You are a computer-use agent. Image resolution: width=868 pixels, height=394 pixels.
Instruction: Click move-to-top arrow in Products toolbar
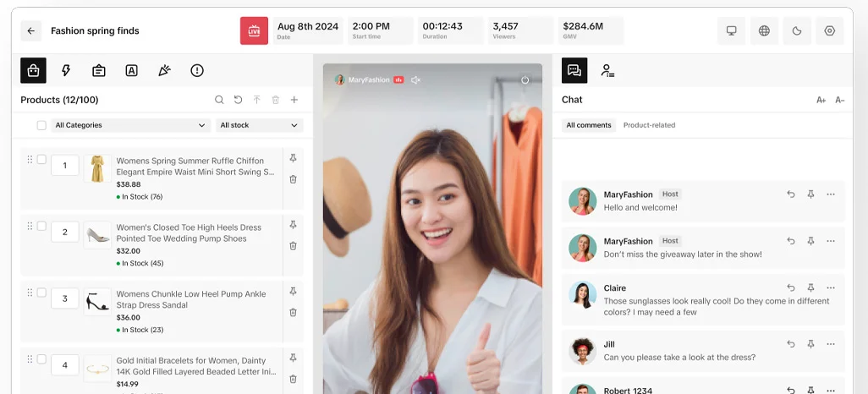point(257,100)
